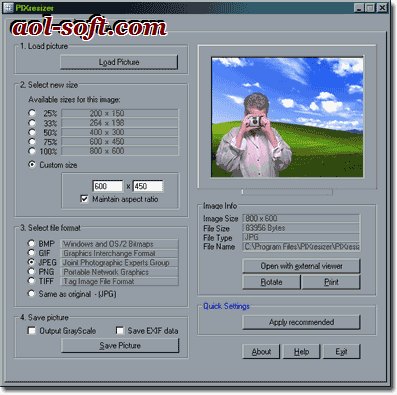Choose the 75% size option
The height and width of the screenshot is (395, 397).
pos(32,141)
